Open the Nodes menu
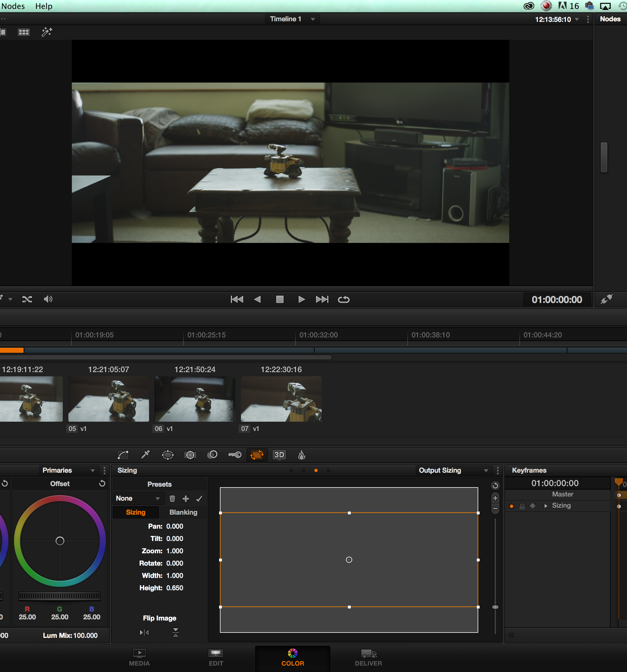The image size is (627, 672). [13, 6]
